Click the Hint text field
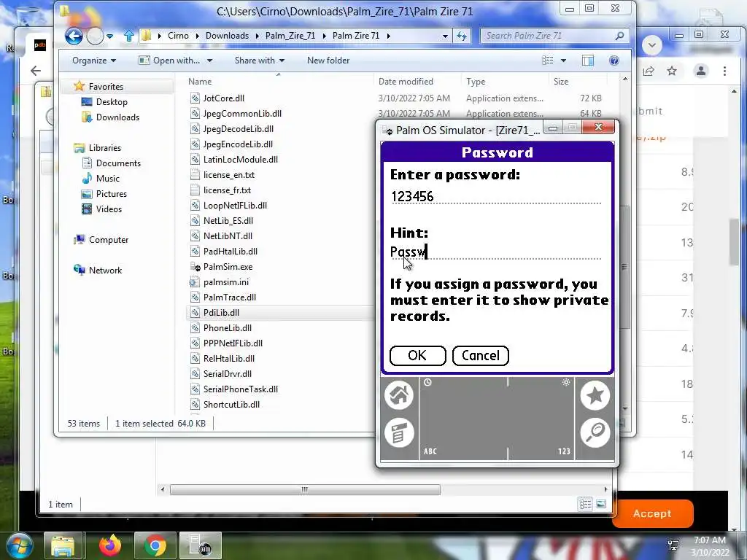The image size is (747, 560). 496,252
